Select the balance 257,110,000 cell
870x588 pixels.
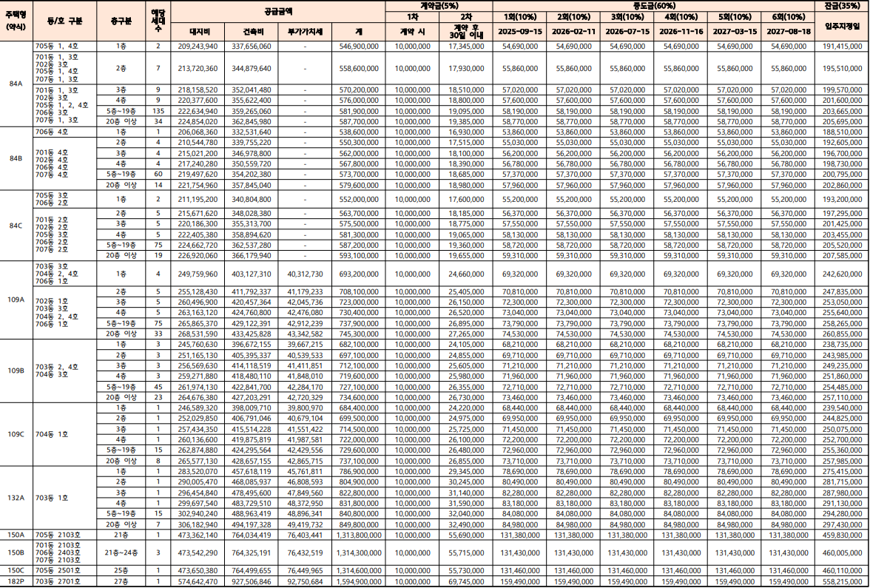click(x=842, y=398)
